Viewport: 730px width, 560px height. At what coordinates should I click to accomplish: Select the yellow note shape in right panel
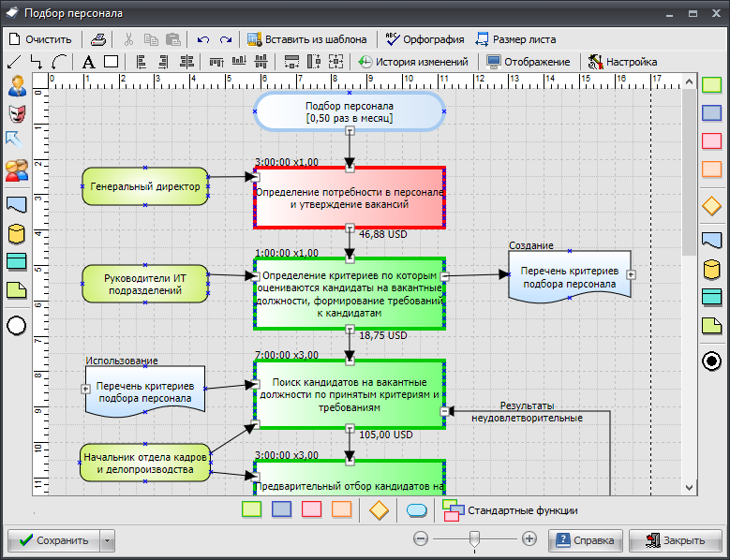[x=711, y=326]
